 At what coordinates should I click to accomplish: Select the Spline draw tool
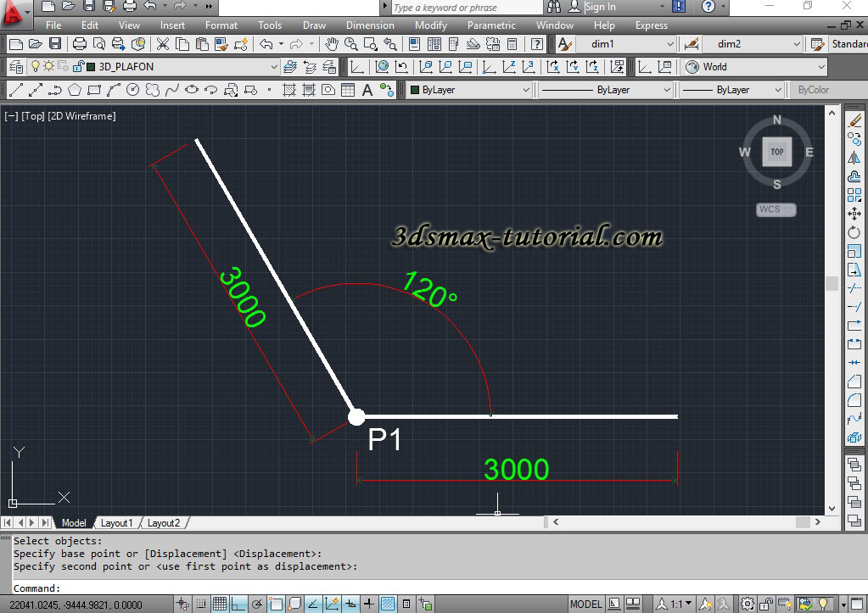(x=172, y=90)
